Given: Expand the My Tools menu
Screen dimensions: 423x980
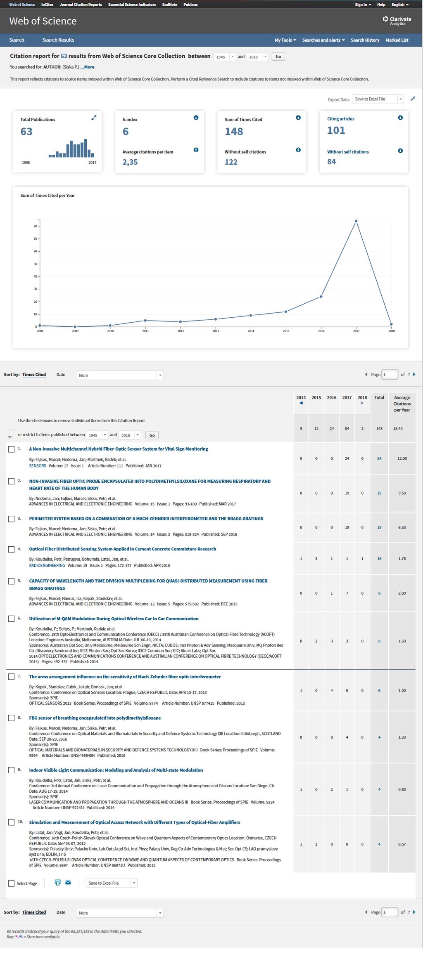Looking at the screenshot, I should tap(285, 40).
